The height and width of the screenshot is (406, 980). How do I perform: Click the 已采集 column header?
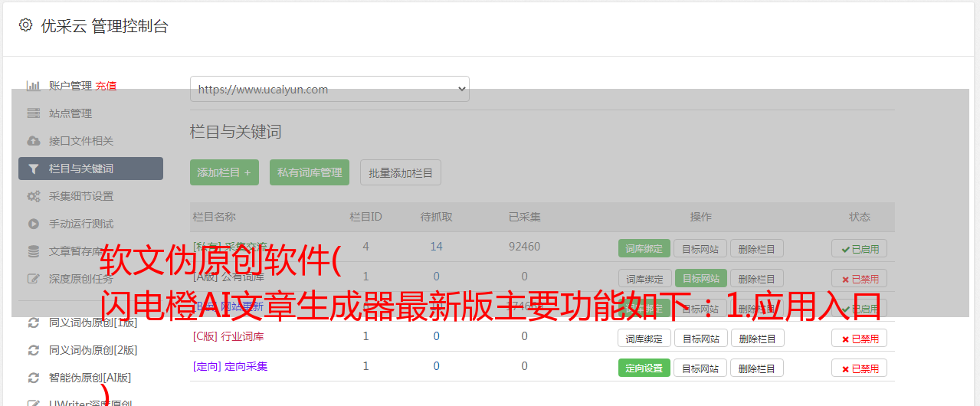point(524,217)
